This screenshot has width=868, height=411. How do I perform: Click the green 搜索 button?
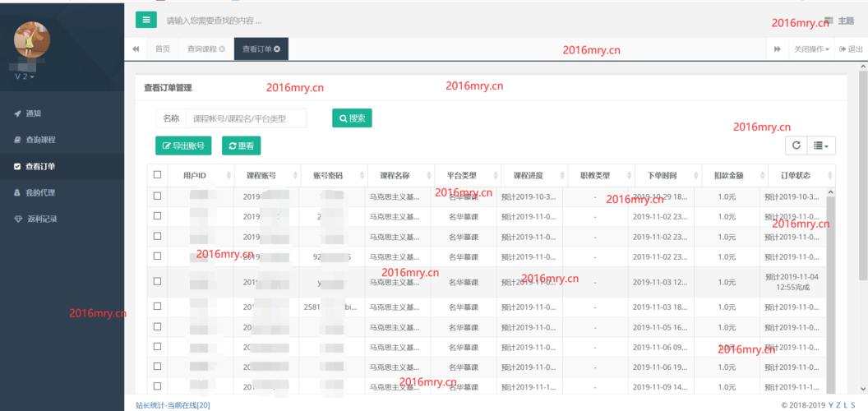(352, 118)
